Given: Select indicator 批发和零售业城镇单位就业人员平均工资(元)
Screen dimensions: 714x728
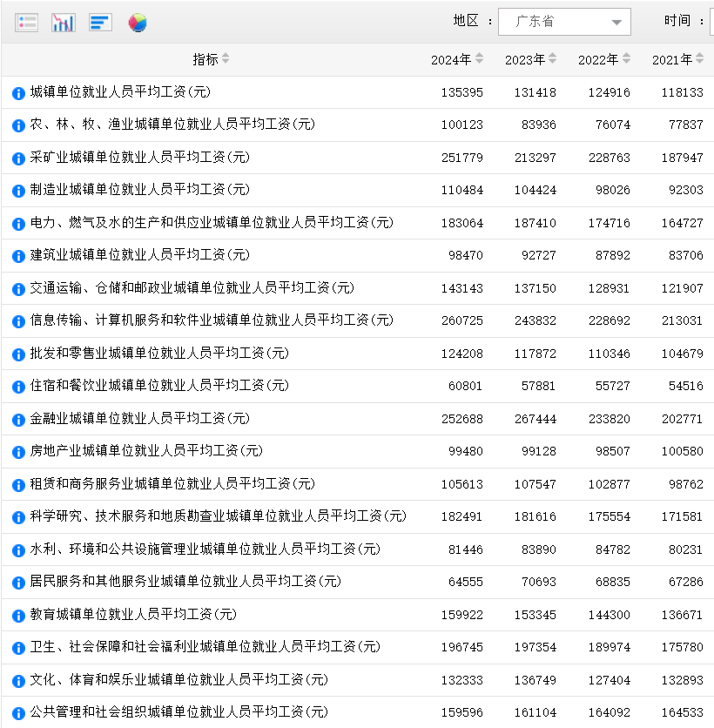Looking at the screenshot, I should click(x=159, y=354).
